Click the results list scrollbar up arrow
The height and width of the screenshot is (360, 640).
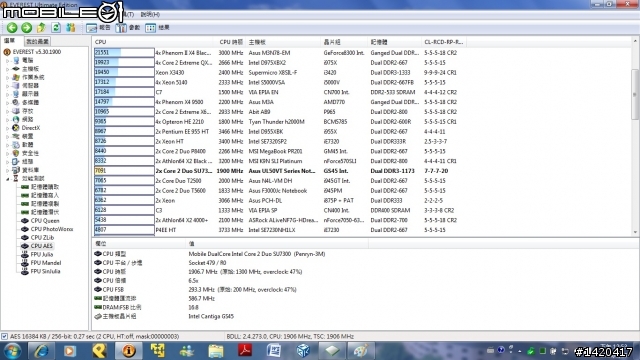pyautogui.click(x=635, y=41)
